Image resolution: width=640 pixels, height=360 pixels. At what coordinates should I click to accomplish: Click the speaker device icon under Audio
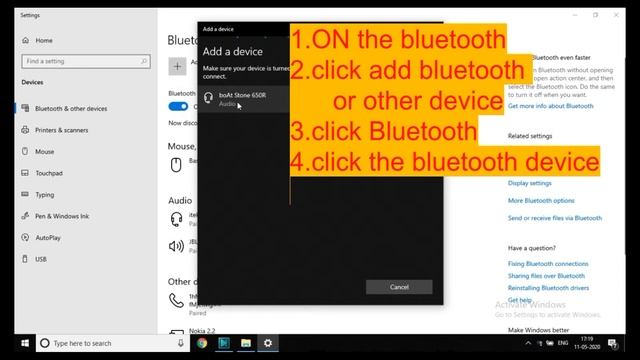[176, 246]
